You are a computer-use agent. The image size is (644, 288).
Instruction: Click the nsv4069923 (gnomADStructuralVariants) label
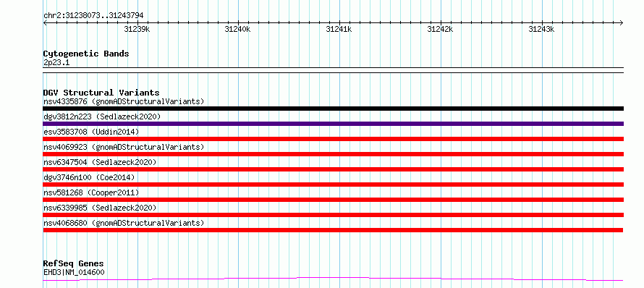click(124, 147)
